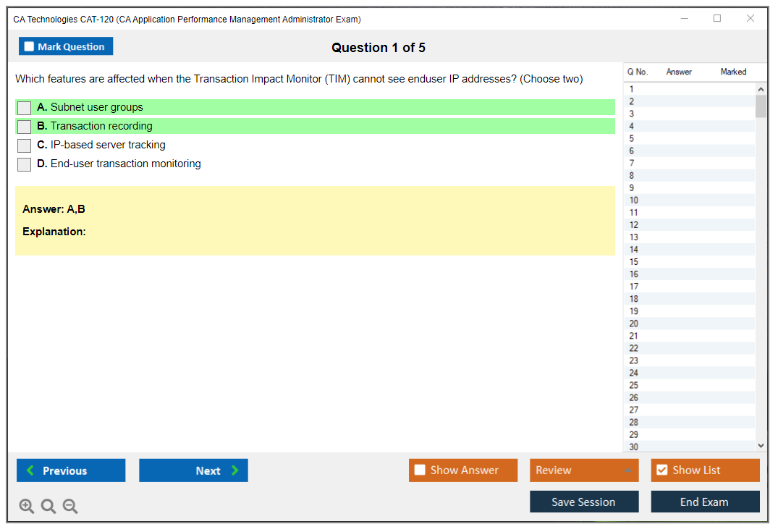Click the zoom in magnifier icon
This screenshot has width=778, height=532.
[27, 507]
